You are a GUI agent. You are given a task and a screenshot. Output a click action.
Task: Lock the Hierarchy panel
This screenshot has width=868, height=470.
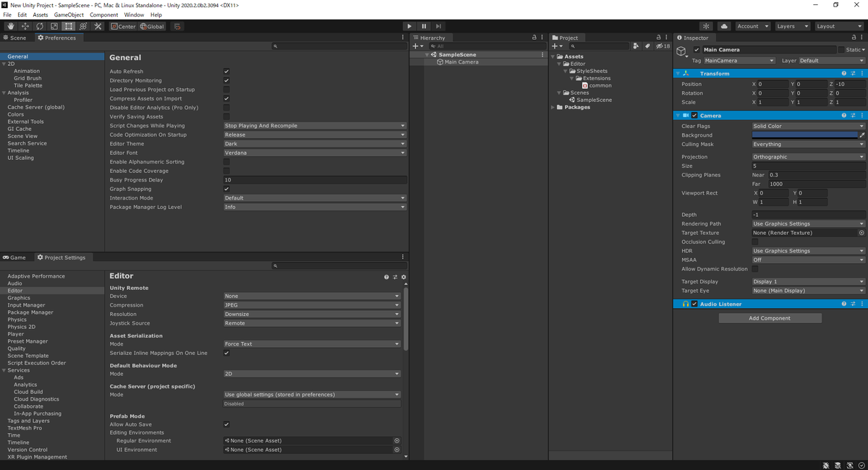point(534,38)
